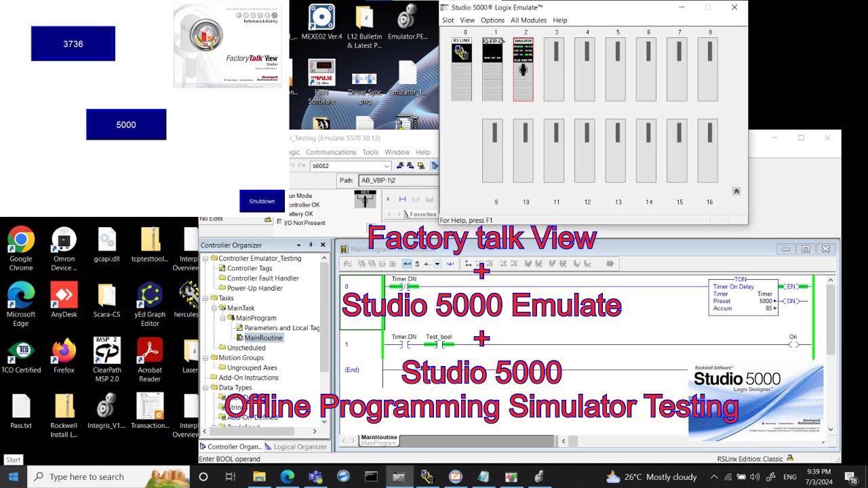Viewport: 868px width, 488px height.
Task: Click the Shutdown button
Action: pyautogui.click(x=262, y=201)
